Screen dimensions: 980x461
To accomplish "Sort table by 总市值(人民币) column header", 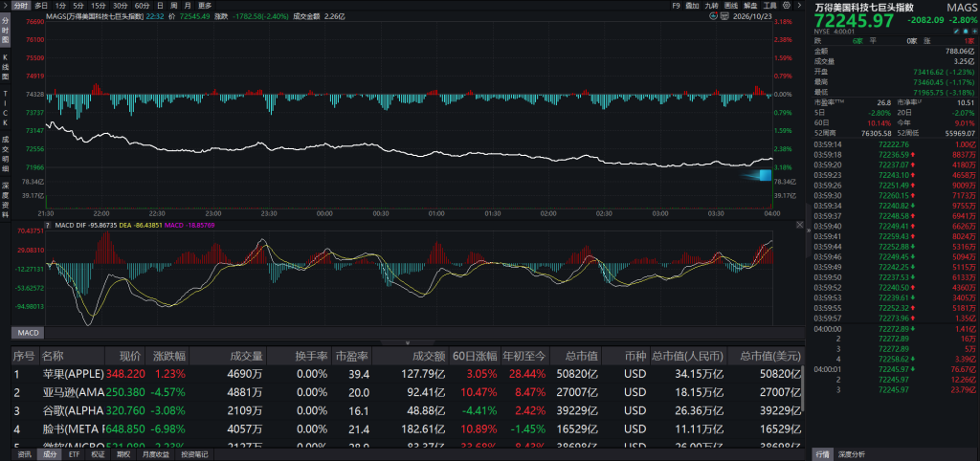I will click(687, 356).
